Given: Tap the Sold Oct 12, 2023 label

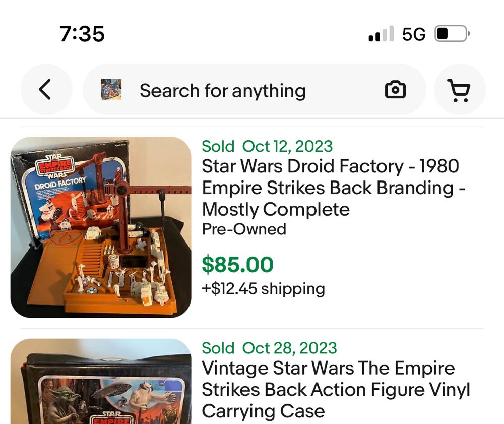Looking at the screenshot, I should [267, 146].
